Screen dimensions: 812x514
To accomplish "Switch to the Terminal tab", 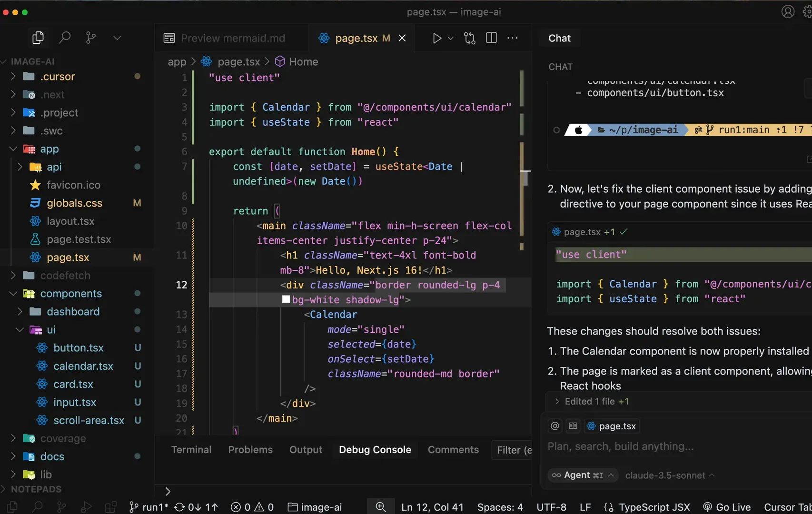I will tap(191, 450).
